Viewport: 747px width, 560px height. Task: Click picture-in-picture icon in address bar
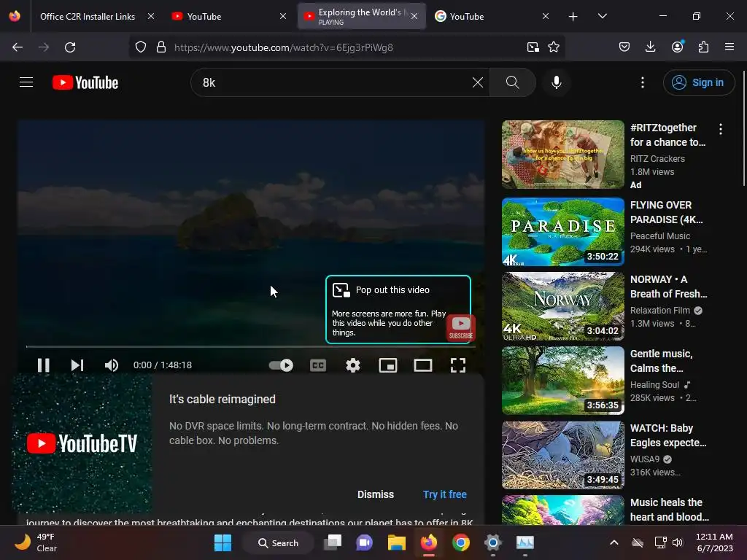(533, 47)
